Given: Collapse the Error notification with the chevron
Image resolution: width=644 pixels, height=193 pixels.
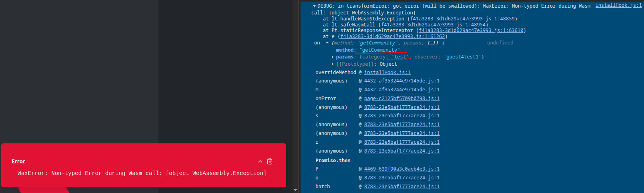Looking at the screenshot, I should (x=260, y=161).
